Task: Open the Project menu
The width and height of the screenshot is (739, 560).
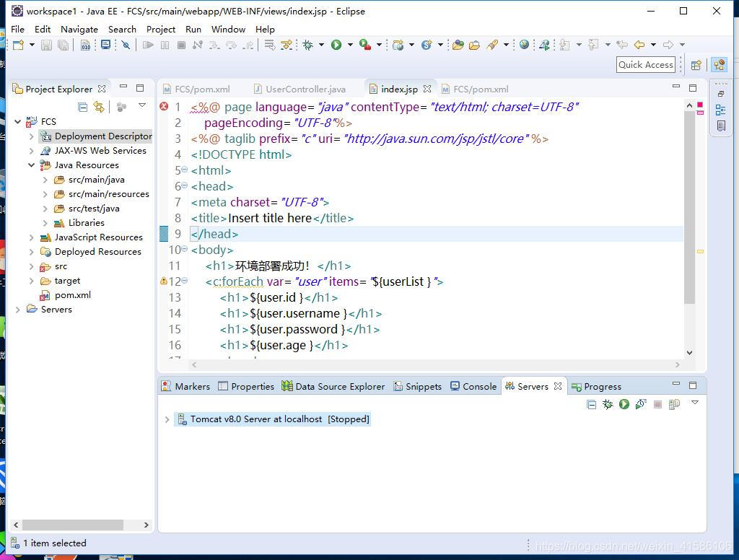Action: pyautogui.click(x=161, y=29)
